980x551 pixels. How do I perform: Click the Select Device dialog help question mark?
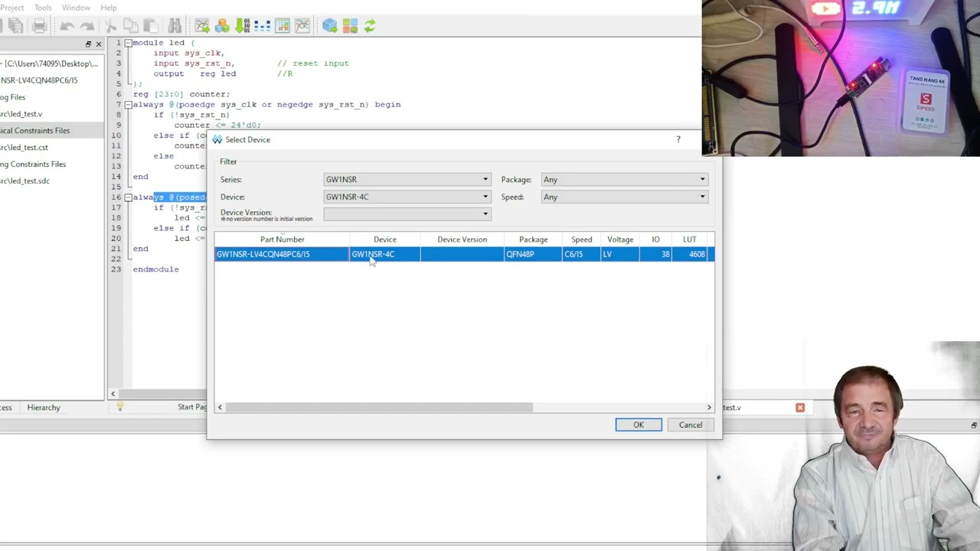pyautogui.click(x=678, y=139)
